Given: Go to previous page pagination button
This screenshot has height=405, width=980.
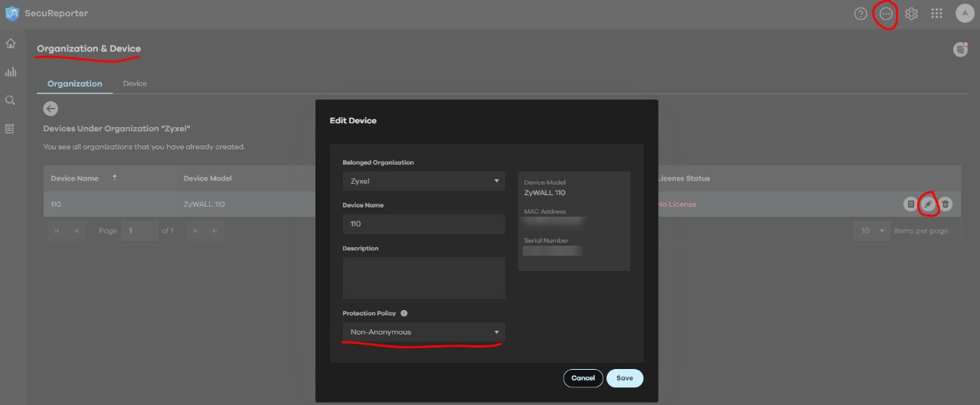Looking at the screenshot, I should (76, 230).
